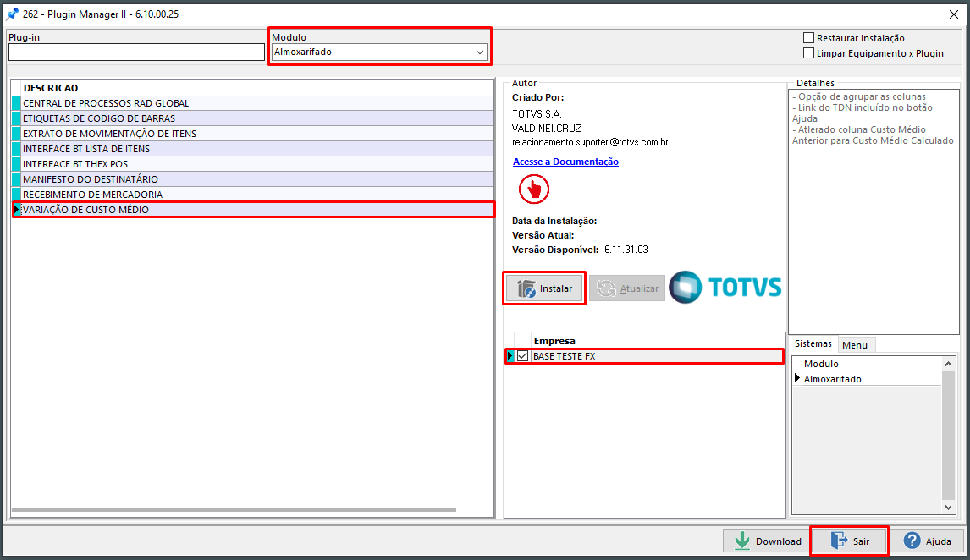Enable Restaurar Instalação checkbox
970x560 pixels.
(x=808, y=38)
